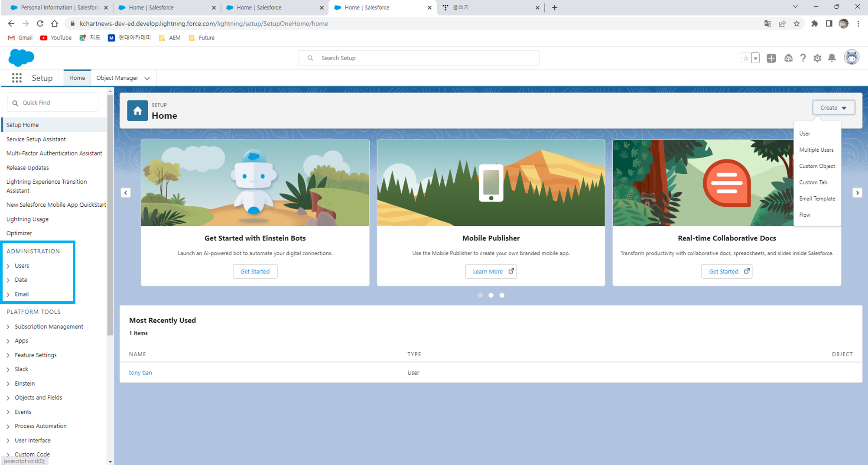
Task: Select User from Create menu
Action: click(x=805, y=133)
